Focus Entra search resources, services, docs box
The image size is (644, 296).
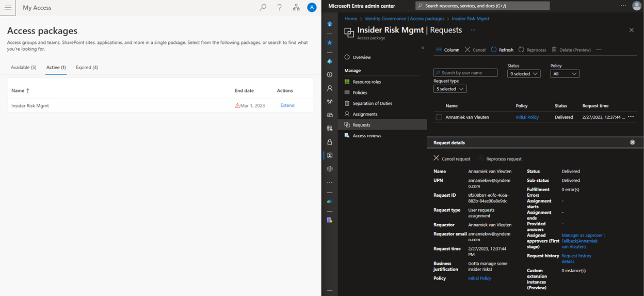482,6
